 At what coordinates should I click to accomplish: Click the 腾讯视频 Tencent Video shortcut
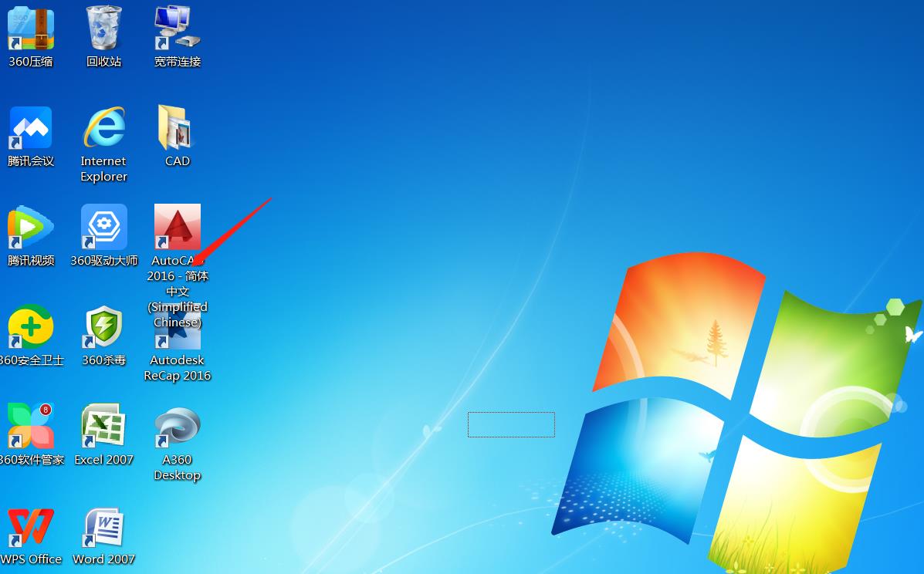(x=31, y=228)
